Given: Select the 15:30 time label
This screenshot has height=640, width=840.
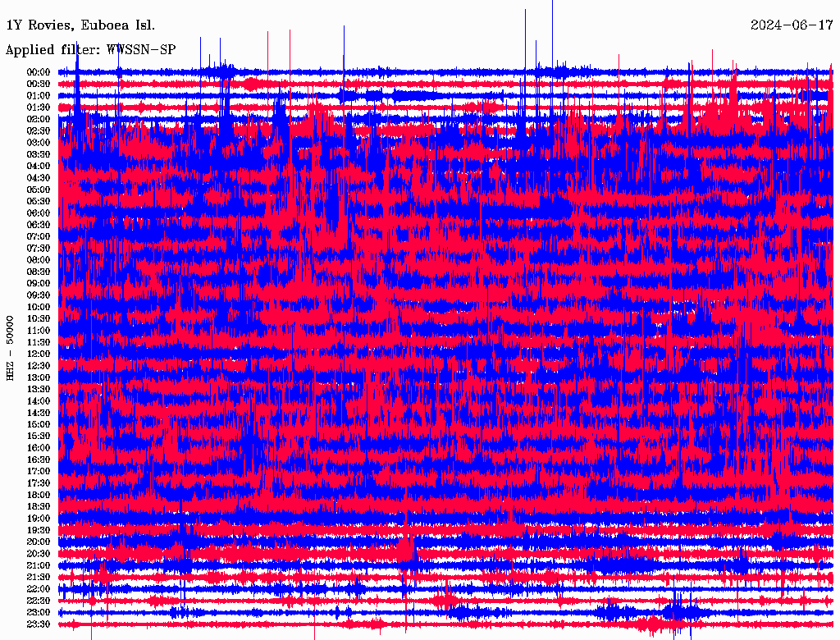Looking at the screenshot, I should (39, 437).
